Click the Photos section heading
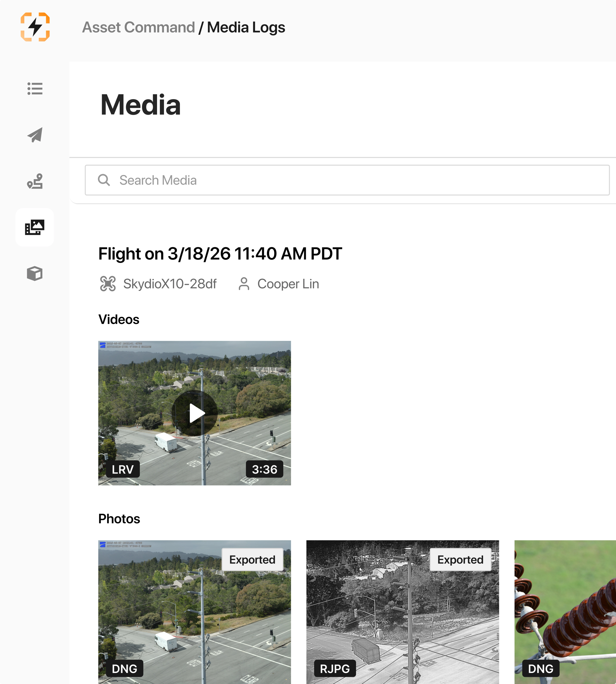The image size is (616, 684). pyautogui.click(x=119, y=519)
